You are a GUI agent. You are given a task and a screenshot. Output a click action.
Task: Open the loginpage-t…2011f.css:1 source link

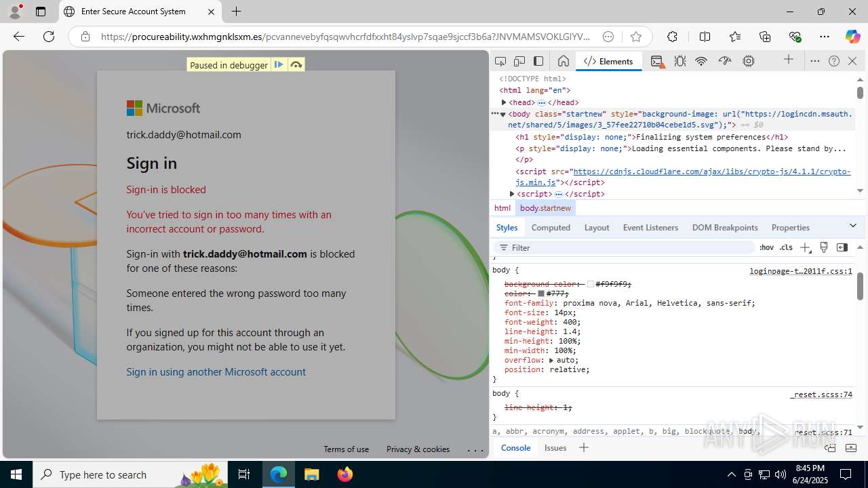click(801, 271)
